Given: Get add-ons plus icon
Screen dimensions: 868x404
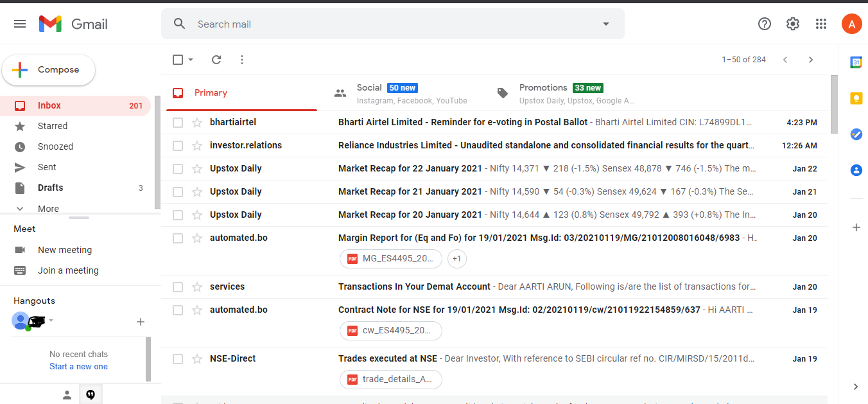Looking at the screenshot, I should point(856,227).
